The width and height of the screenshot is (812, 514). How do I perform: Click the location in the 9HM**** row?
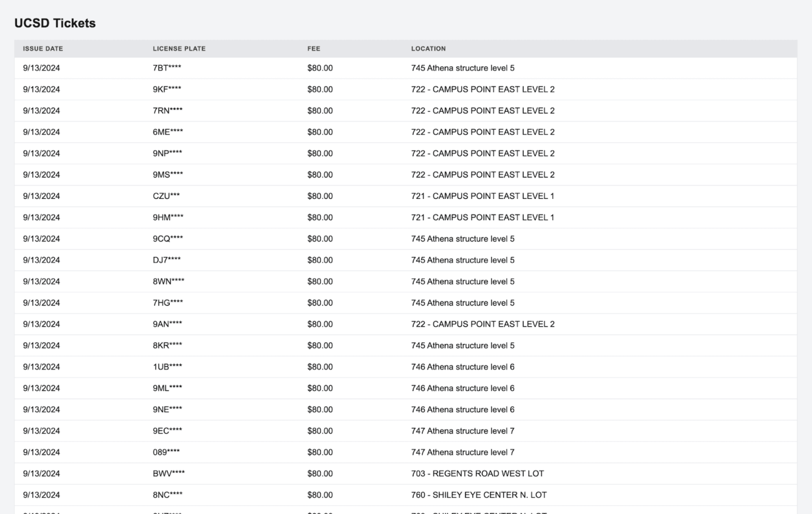[x=482, y=217]
